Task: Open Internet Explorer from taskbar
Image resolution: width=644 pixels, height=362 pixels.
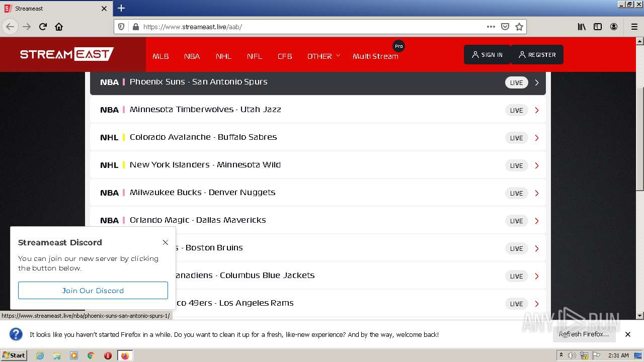Action: (40, 355)
